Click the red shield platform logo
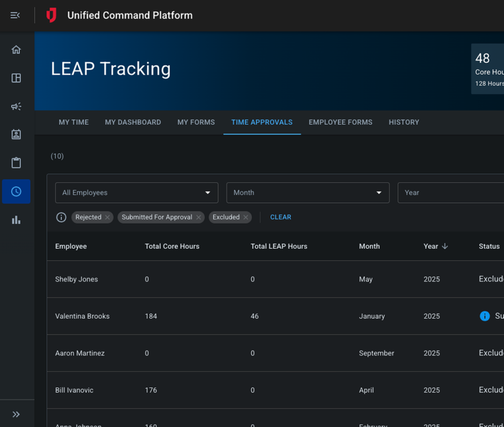The height and width of the screenshot is (427, 504). click(51, 15)
